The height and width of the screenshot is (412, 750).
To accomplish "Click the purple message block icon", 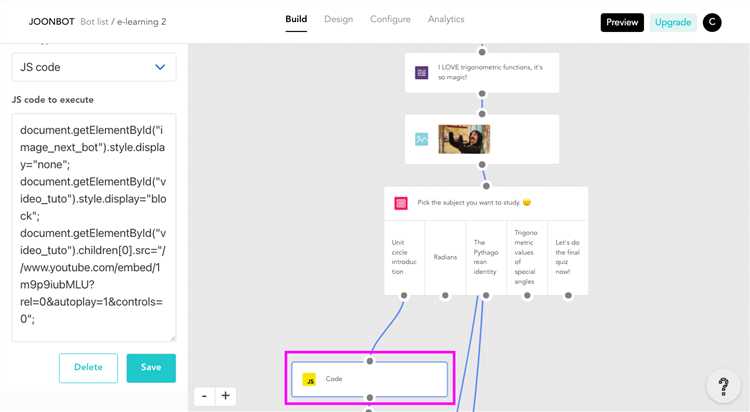I will (x=422, y=73).
